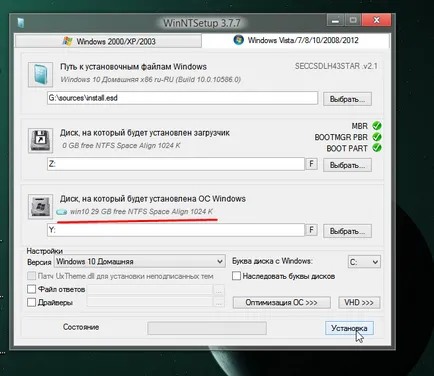Enable the Драйверы checkbox

pyautogui.click(x=31, y=302)
